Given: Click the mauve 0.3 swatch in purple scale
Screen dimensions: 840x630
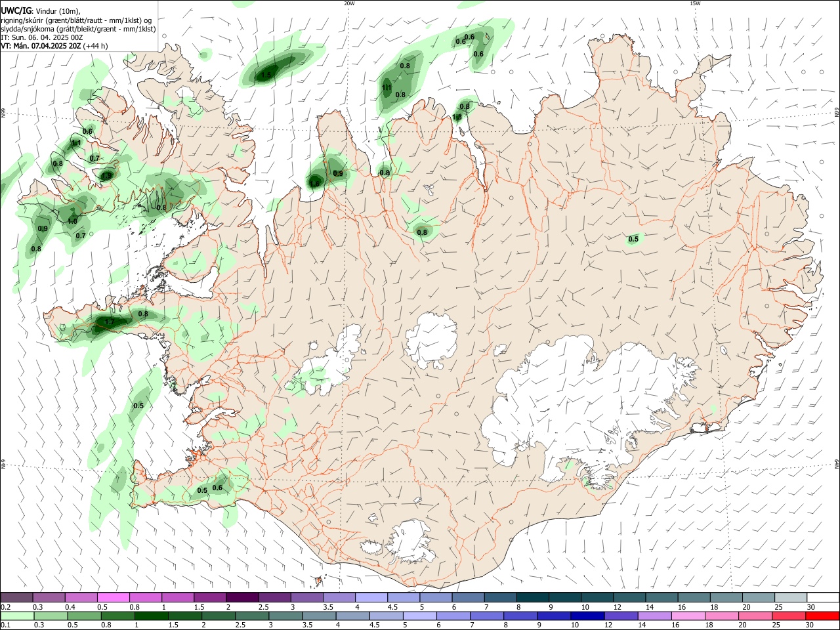Looking at the screenshot, I should pyautogui.click(x=49, y=597).
